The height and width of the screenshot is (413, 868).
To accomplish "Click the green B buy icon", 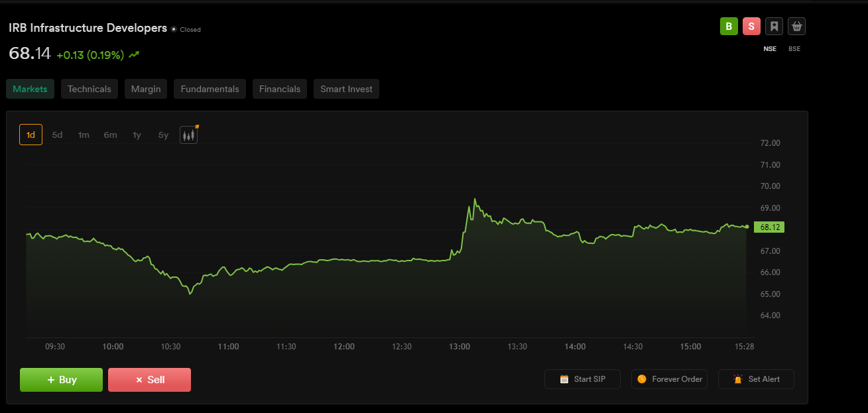I will click(729, 27).
